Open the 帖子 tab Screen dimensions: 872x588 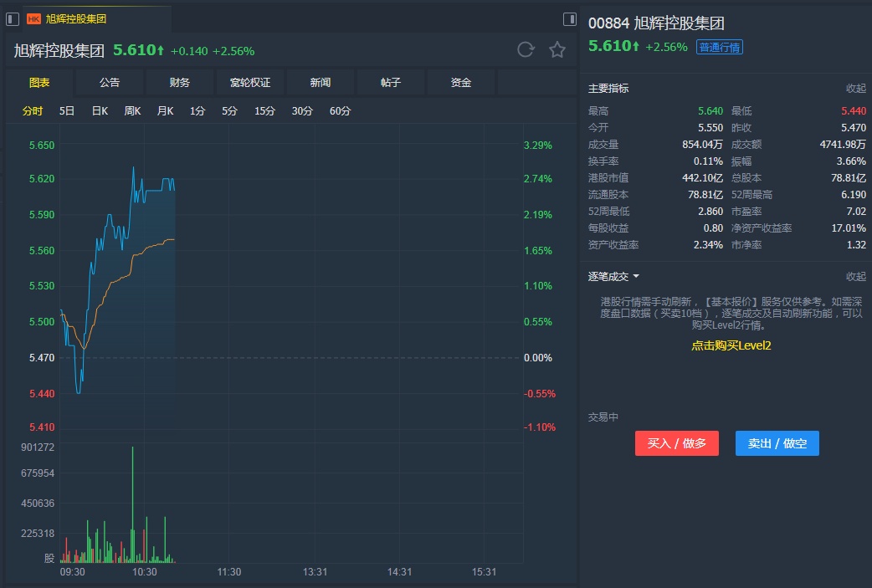click(x=391, y=83)
